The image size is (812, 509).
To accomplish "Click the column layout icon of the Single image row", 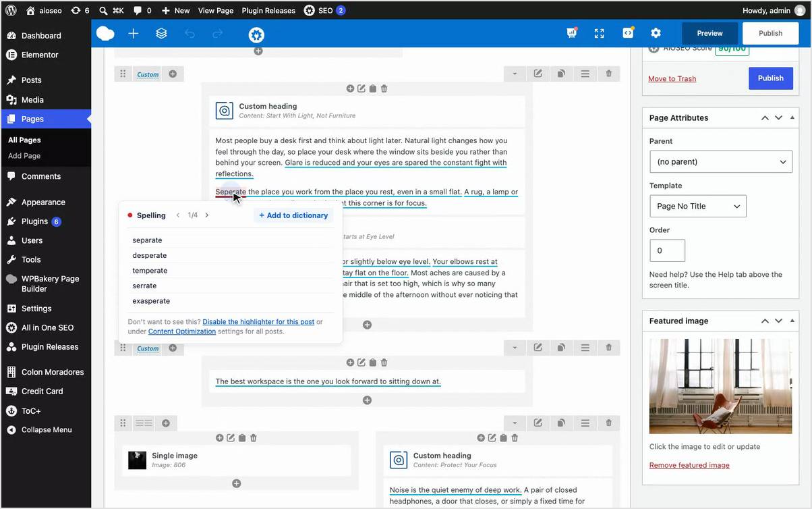I will pos(144,423).
